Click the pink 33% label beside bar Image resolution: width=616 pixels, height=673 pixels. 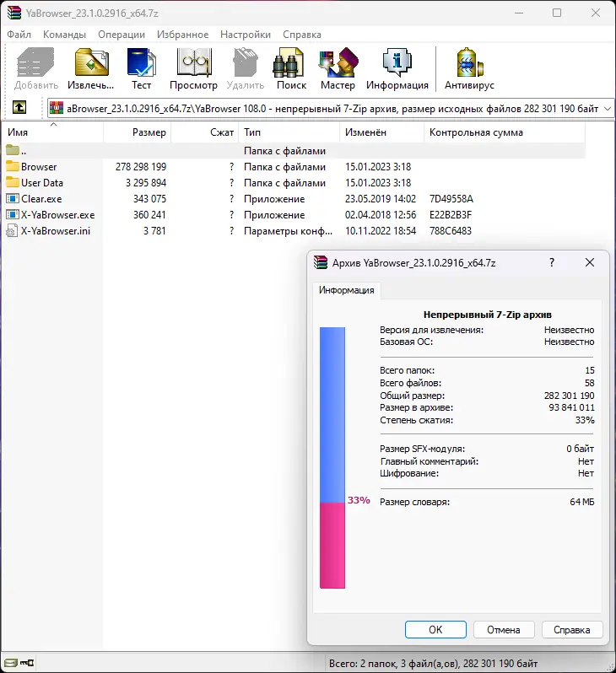[x=359, y=500]
